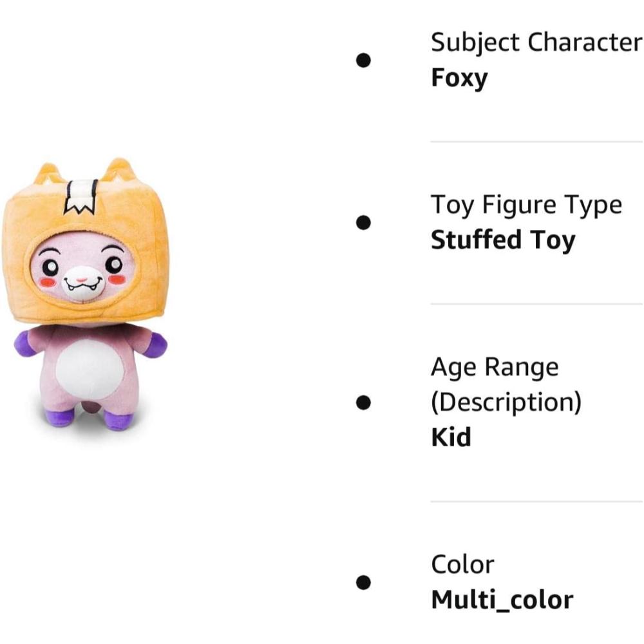The image size is (644, 644).
Task: Click the Multi_color value text
Action: (x=502, y=600)
